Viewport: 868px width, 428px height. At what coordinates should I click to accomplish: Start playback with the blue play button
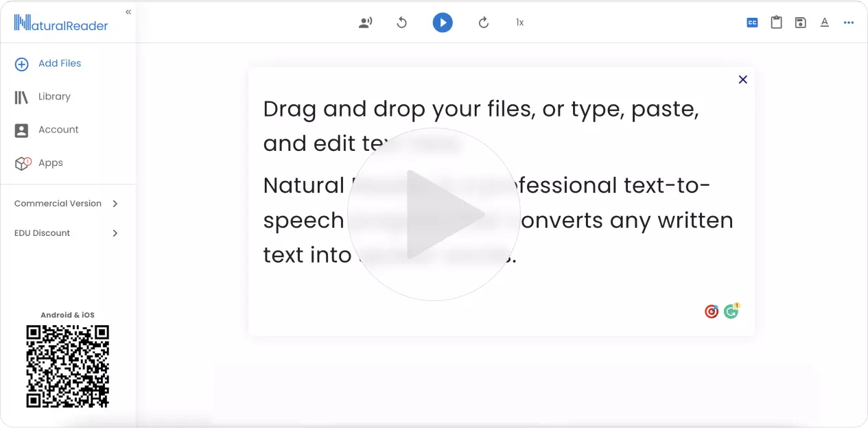pyautogui.click(x=443, y=22)
